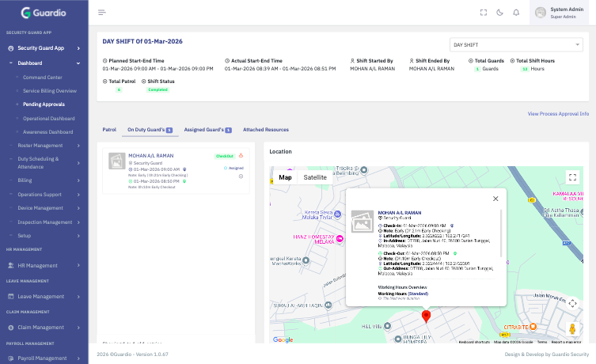Click the check-in location pin on guard card
The image size is (596, 364).
(184, 169)
